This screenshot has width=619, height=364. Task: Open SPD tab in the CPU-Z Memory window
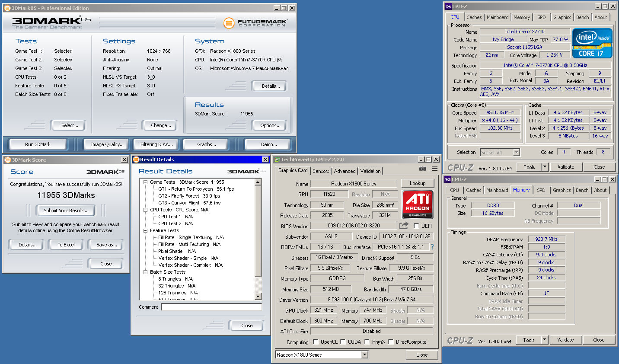(x=541, y=190)
